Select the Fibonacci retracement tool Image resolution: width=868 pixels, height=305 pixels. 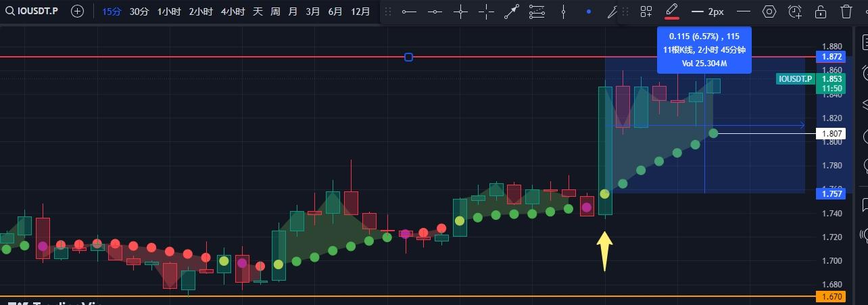tap(537, 11)
